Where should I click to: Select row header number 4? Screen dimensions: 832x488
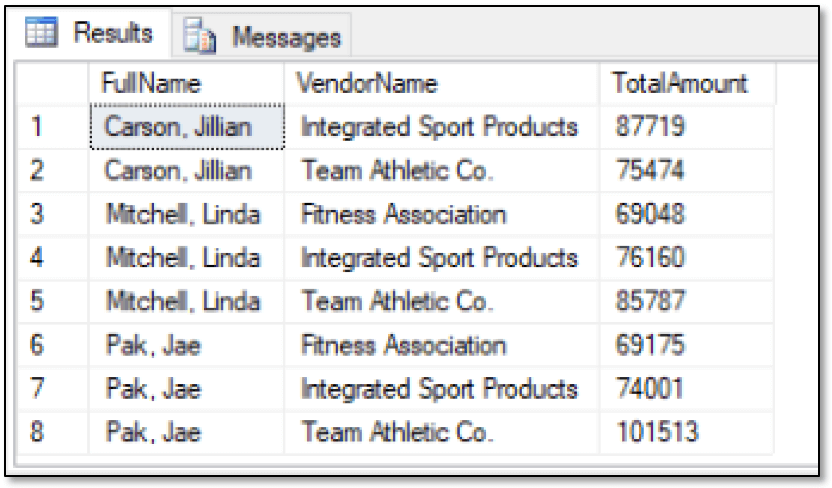point(52,258)
